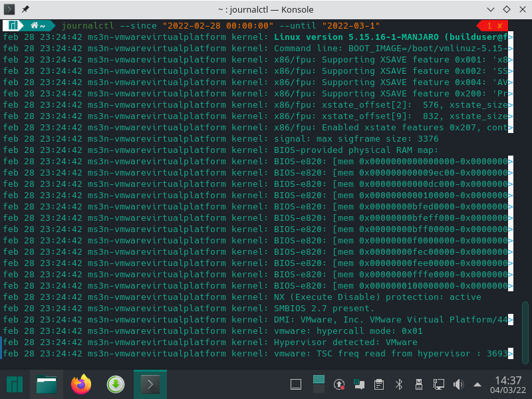The height and width of the screenshot is (399, 532).
Task: Click the Konsole taskbar entry
Action: [x=150, y=384]
